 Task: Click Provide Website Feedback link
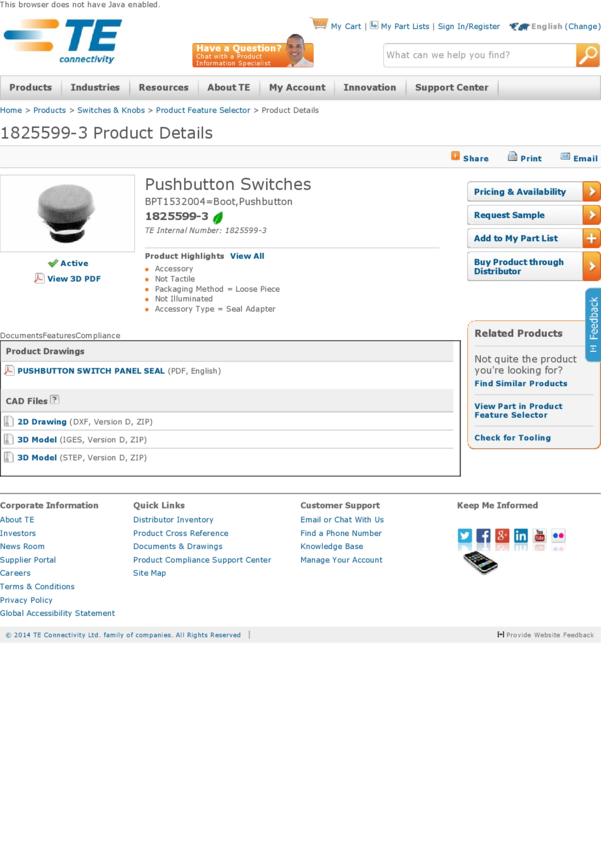(x=546, y=635)
